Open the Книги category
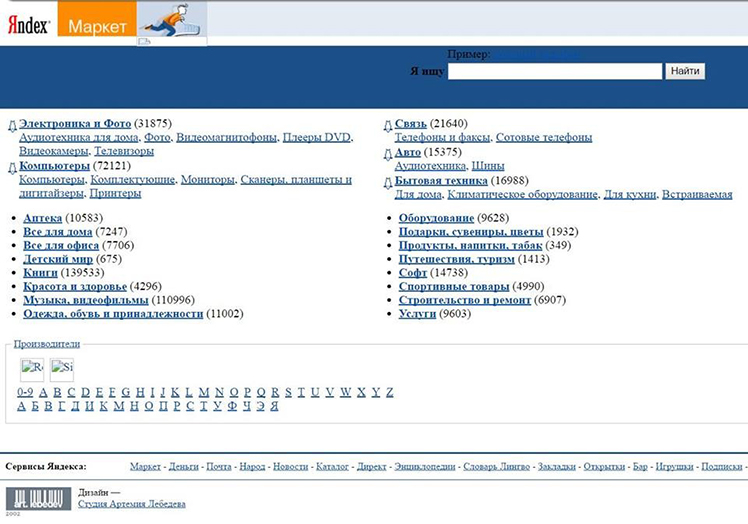748x524 pixels. tap(41, 273)
